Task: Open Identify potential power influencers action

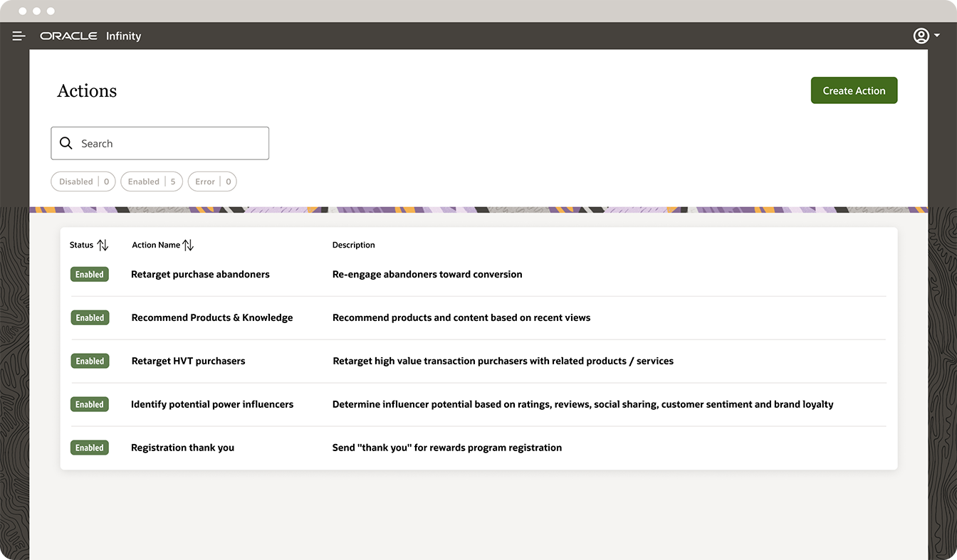Action: click(212, 405)
